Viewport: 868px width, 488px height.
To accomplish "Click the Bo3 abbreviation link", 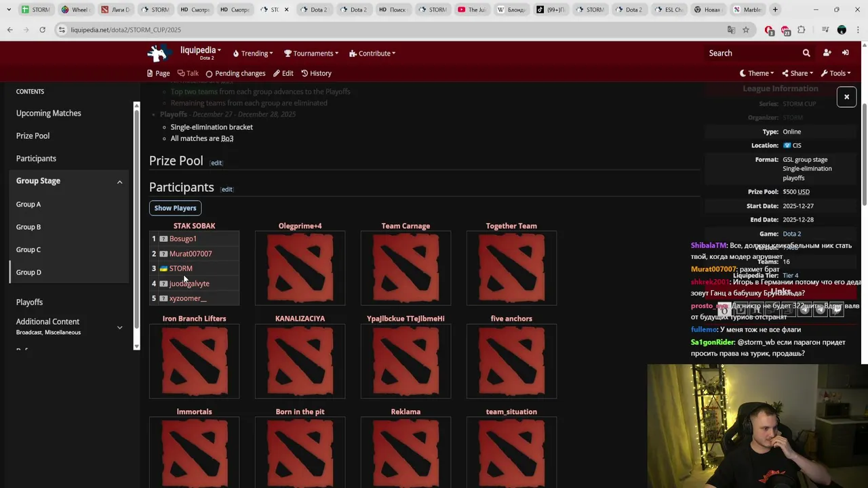I will tap(227, 138).
